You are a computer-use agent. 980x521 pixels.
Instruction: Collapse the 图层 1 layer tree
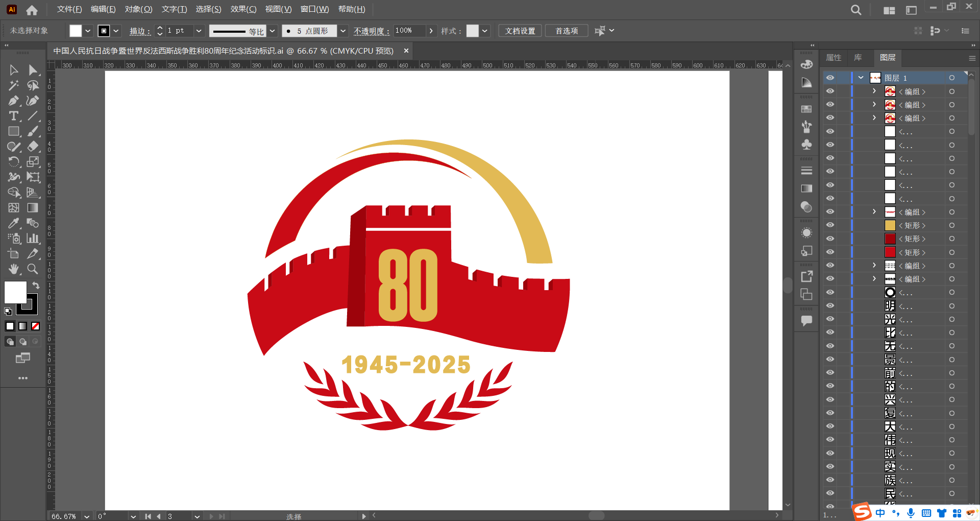coord(861,78)
